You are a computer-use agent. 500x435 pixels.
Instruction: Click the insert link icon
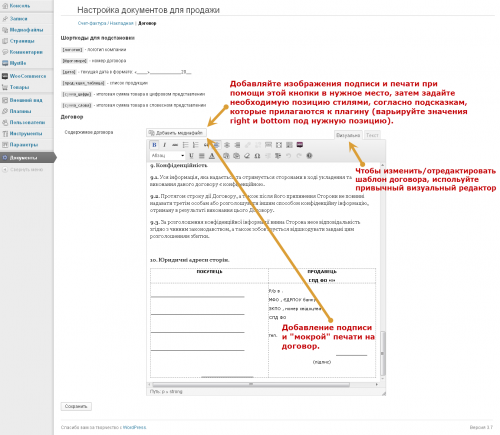pyautogui.click(x=248, y=145)
